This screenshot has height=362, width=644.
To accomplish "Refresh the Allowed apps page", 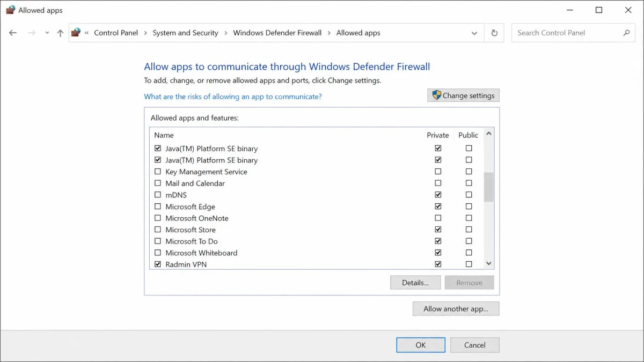I will click(x=494, y=33).
